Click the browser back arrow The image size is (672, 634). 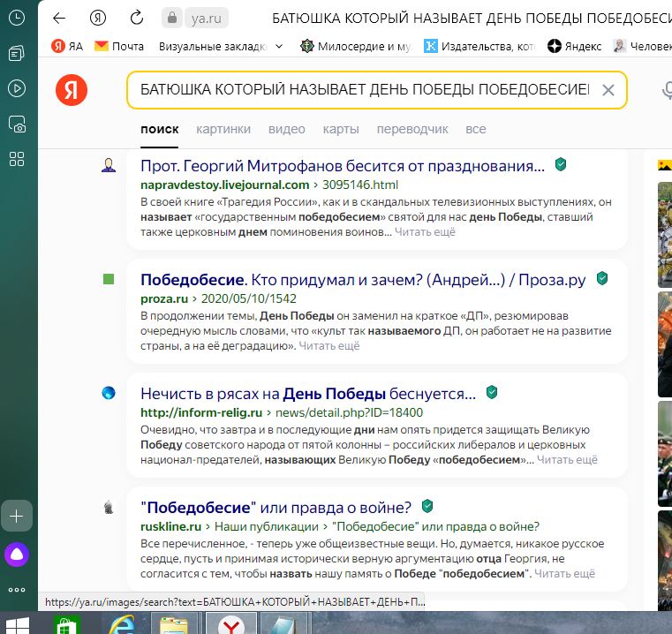tap(59, 18)
